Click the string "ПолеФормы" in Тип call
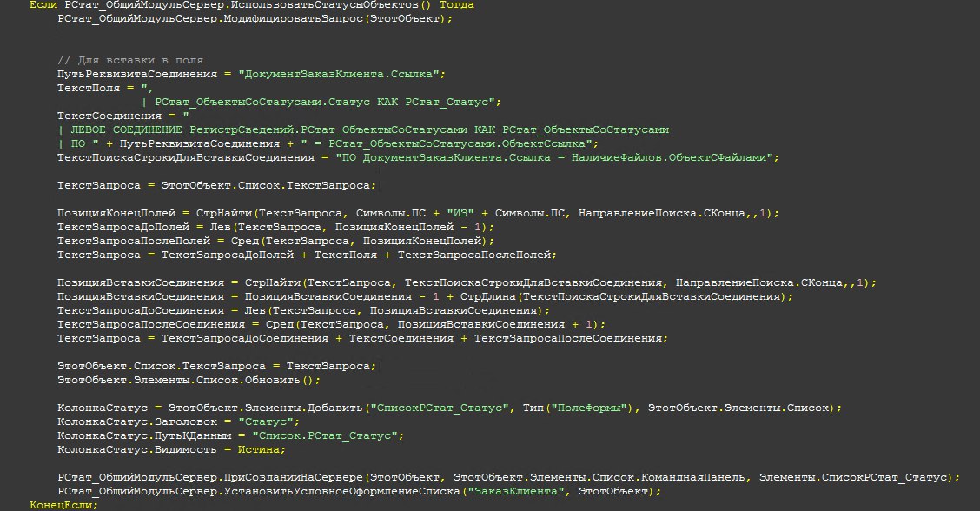Image resolution: width=980 pixels, height=511 pixels. [x=589, y=408]
